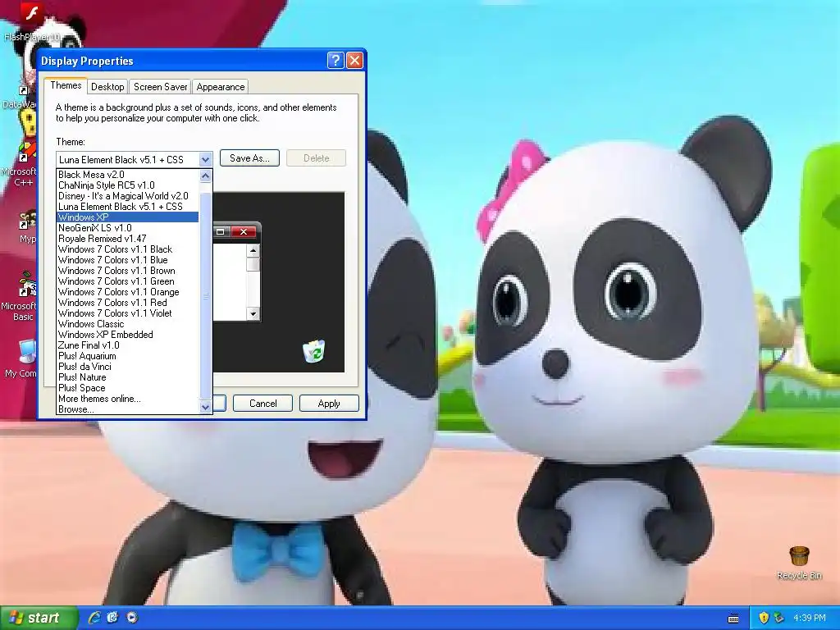Screen dimensions: 840x630
Task: Click More themes online... entry
Action: 127,399
